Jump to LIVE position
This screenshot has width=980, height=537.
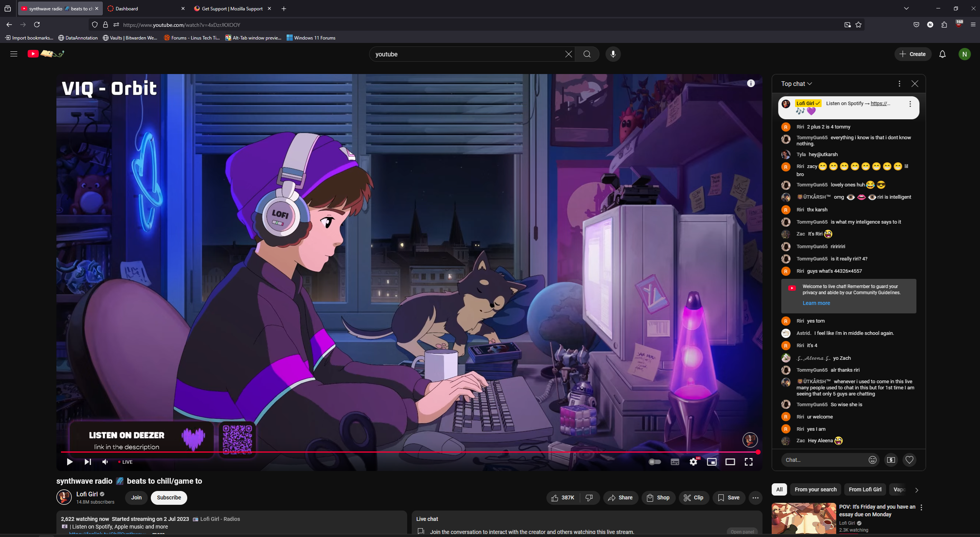(125, 462)
